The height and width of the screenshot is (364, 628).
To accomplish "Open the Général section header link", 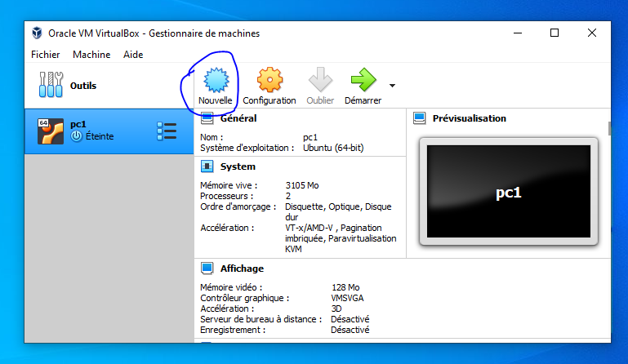I will coord(238,118).
